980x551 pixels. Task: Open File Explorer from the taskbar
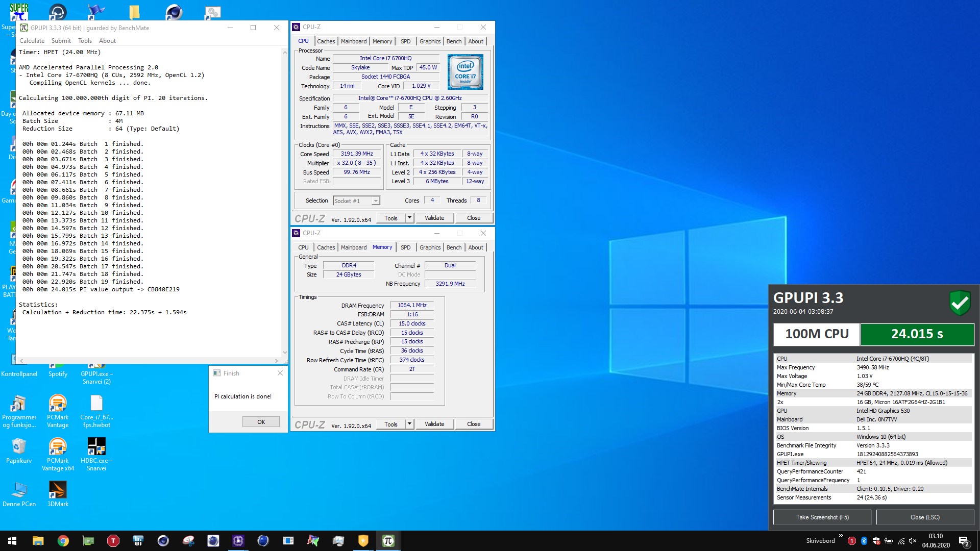(38, 541)
